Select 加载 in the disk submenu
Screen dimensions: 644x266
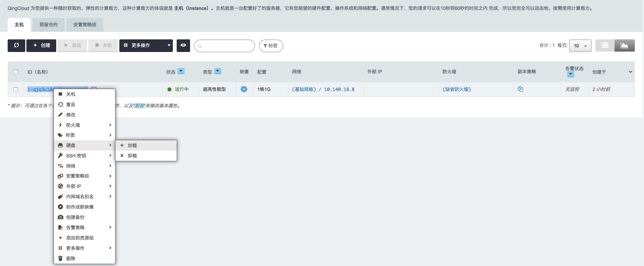[132, 146]
